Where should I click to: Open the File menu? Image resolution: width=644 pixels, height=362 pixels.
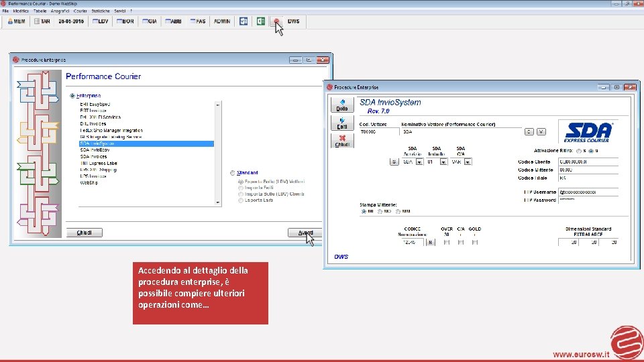coord(5,11)
